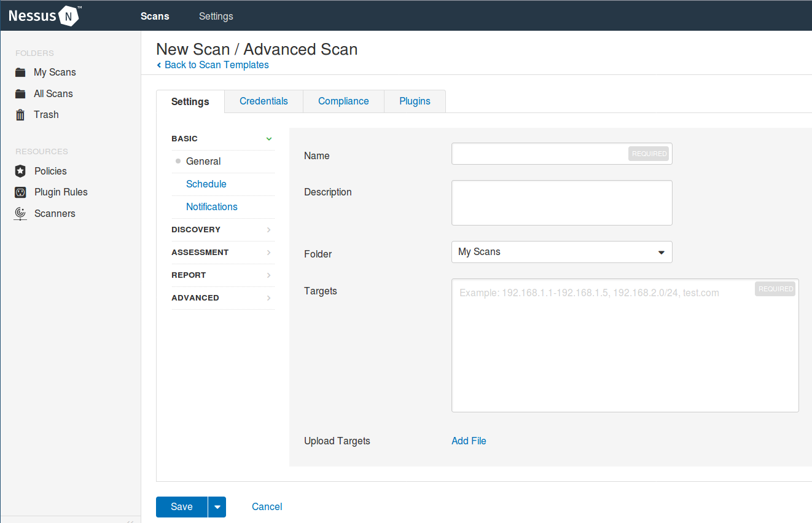Click the All Scans folder icon
Image resolution: width=812 pixels, height=523 pixels.
coord(20,94)
